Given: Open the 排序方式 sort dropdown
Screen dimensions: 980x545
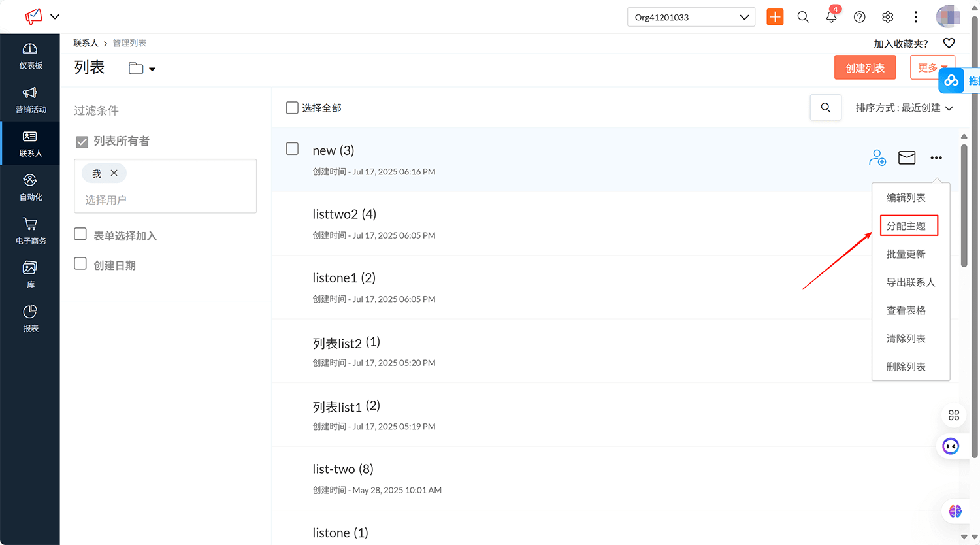Looking at the screenshot, I should click(904, 108).
